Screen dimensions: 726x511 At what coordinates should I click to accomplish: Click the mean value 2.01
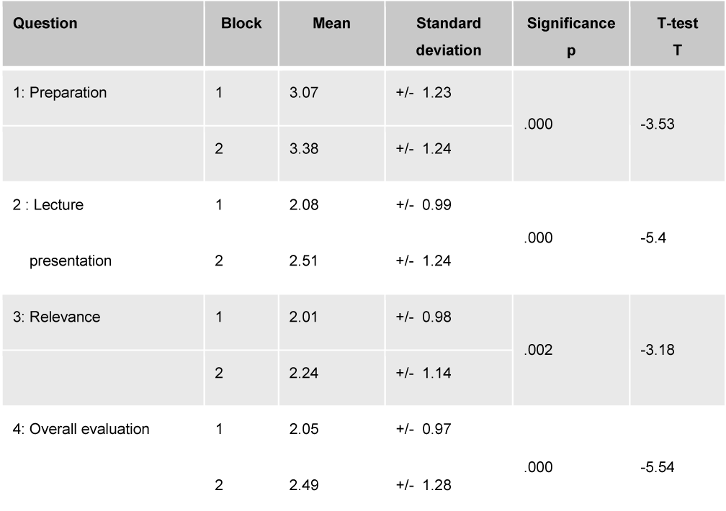[x=302, y=317]
